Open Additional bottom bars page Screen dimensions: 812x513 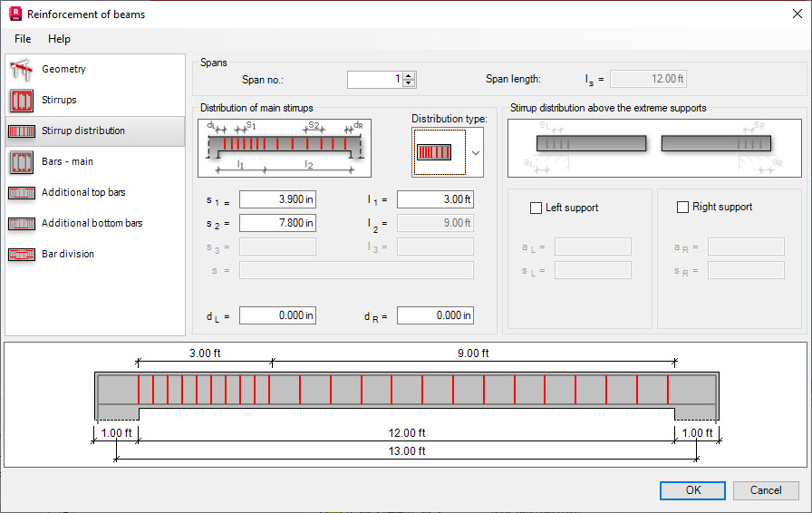[92, 223]
